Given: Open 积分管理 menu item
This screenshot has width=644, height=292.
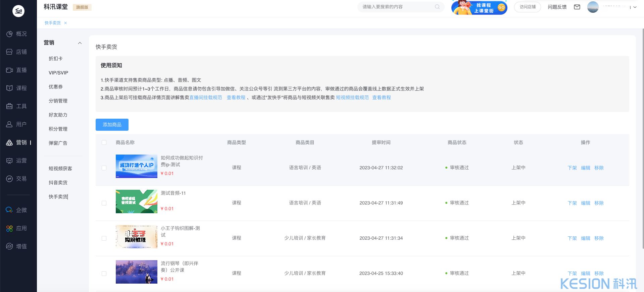Looking at the screenshot, I should [58, 129].
